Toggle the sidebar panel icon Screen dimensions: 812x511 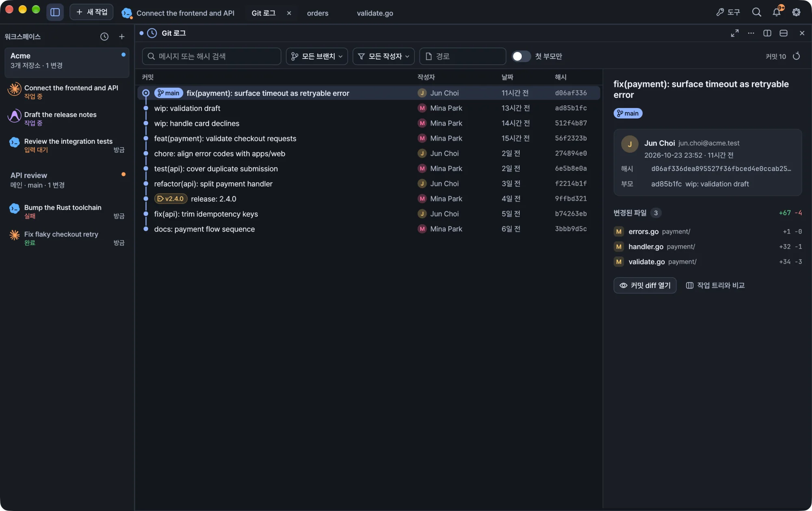(x=55, y=12)
